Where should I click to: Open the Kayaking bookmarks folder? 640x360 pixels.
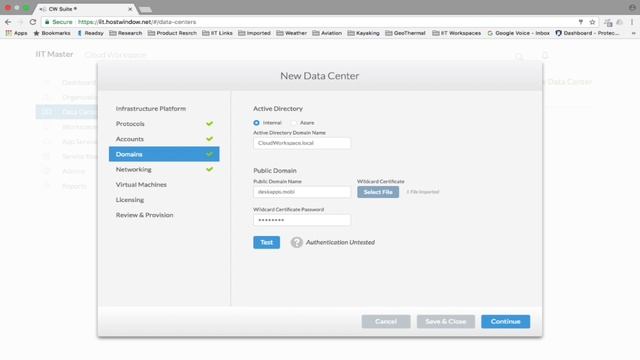(363, 33)
